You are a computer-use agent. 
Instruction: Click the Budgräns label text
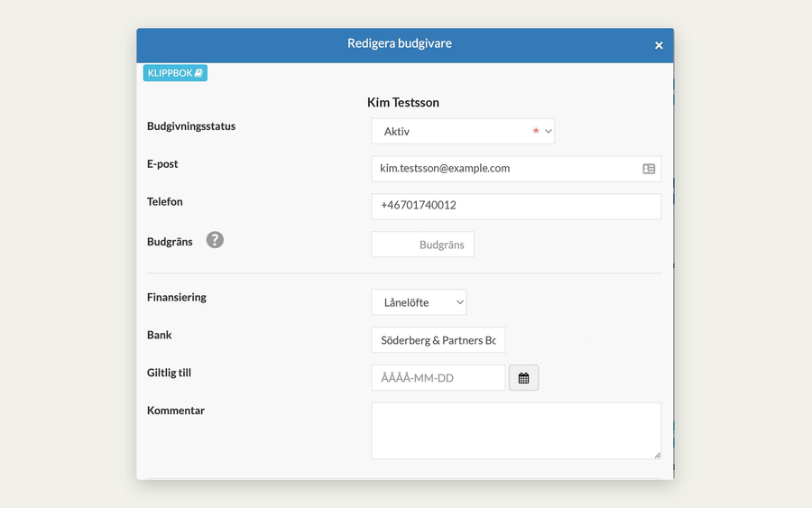pyautogui.click(x=170, y=242)
